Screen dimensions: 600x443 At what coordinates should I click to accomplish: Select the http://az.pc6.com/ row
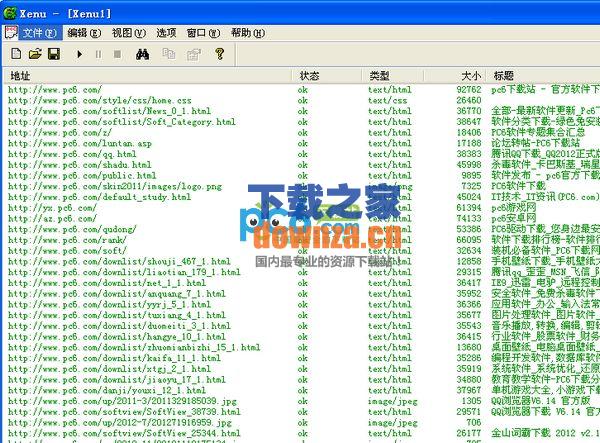tap(52, 218)
